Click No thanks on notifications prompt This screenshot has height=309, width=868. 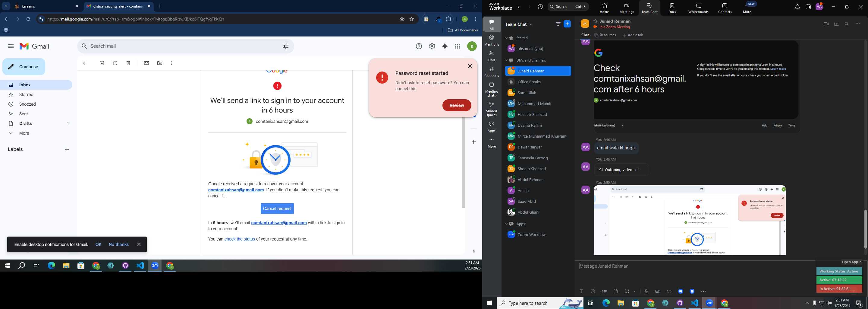(x=119, y=245)
